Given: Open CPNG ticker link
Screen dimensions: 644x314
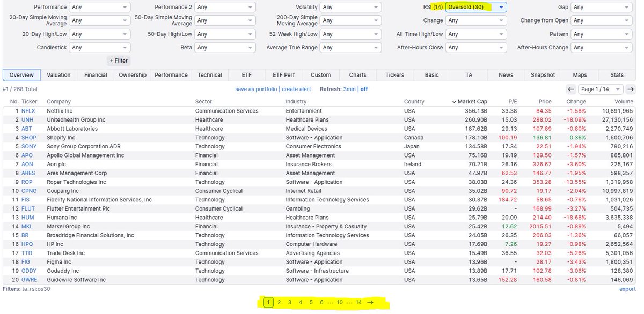Looking at the screenshot, I should pyautogui.click(x=29, y=191).
